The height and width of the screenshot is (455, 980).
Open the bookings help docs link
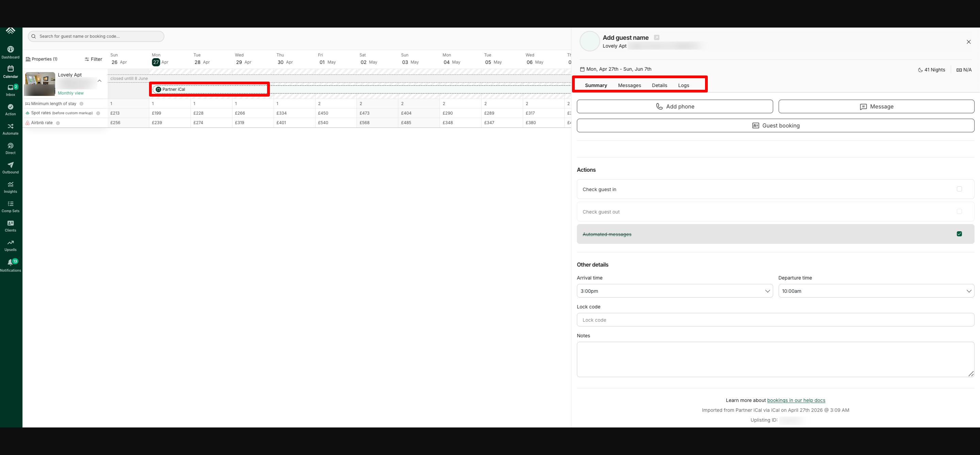pos(796,400)
